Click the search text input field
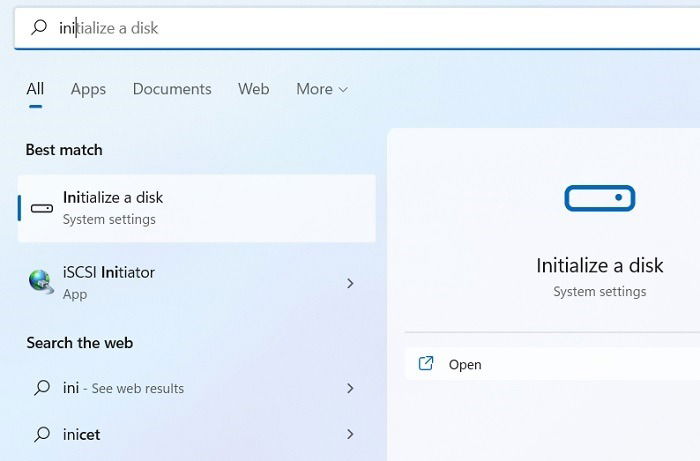700x461 pixels. (357, 28)
